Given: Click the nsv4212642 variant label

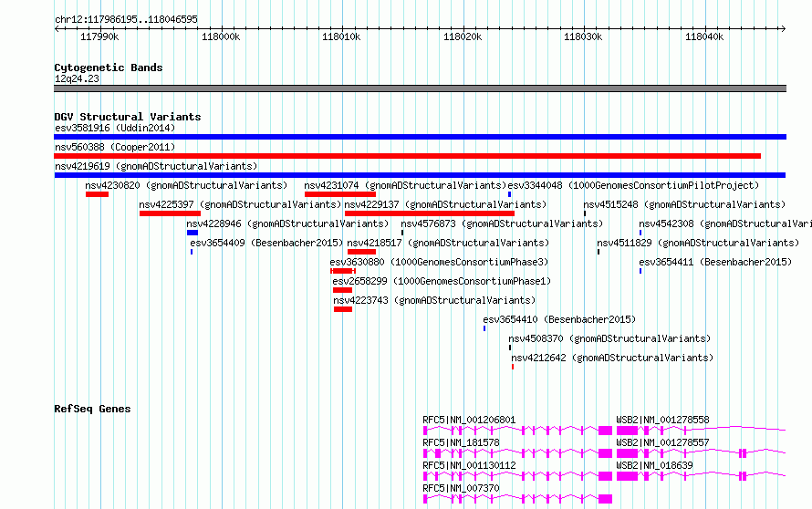Looking at the screenshot, I should [x=612, y=358].
